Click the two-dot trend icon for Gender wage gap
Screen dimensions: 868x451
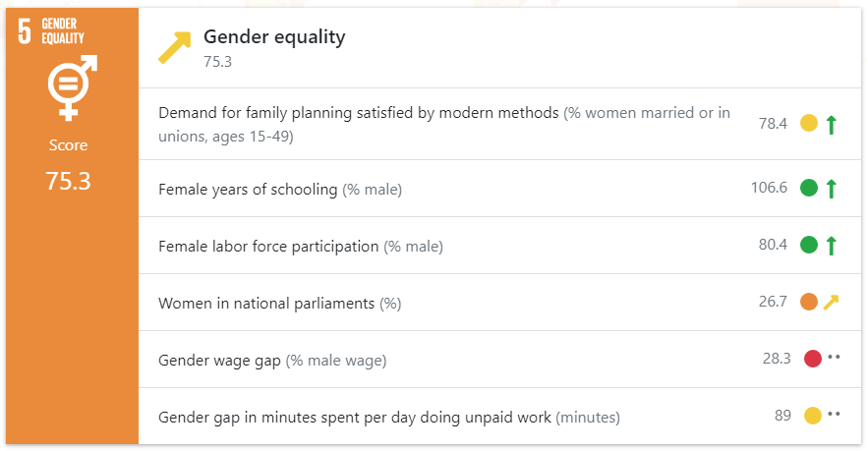click(x=835, y=357)
